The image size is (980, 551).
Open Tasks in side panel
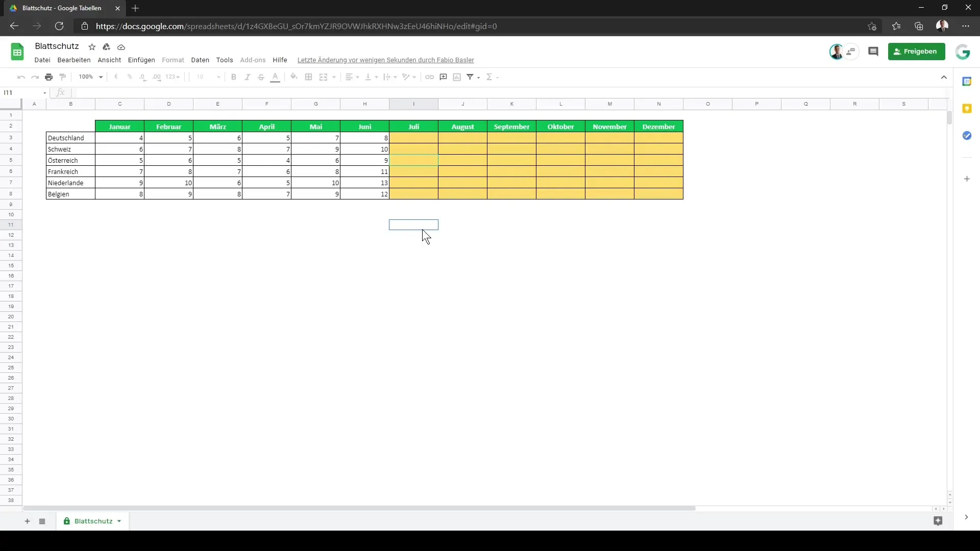click(967, 136)
